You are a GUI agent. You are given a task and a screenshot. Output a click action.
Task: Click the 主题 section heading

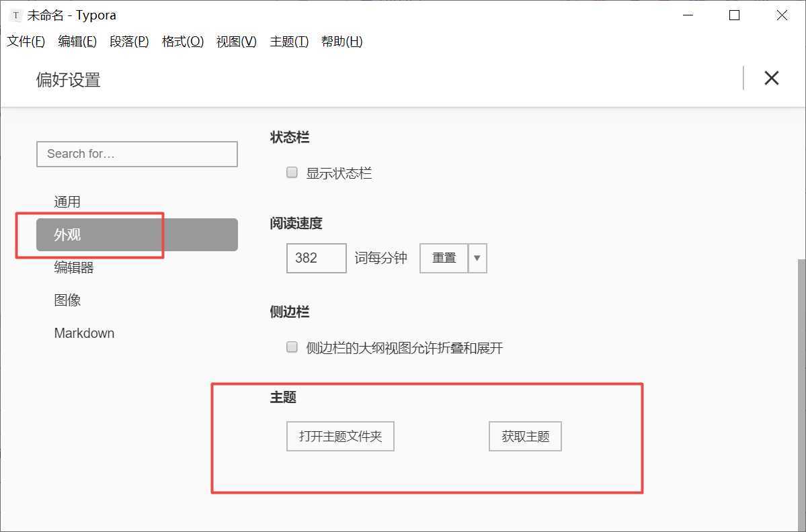[283, 397]
